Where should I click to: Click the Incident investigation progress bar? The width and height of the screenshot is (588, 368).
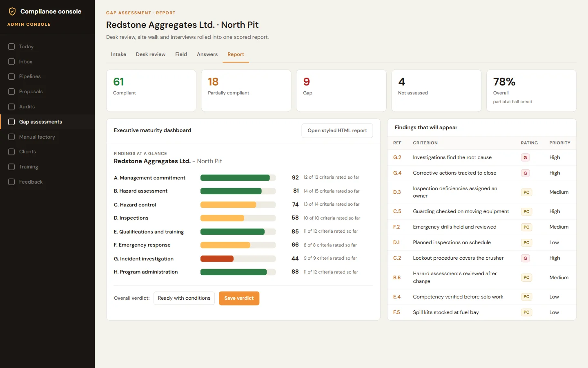pos(238,259)
